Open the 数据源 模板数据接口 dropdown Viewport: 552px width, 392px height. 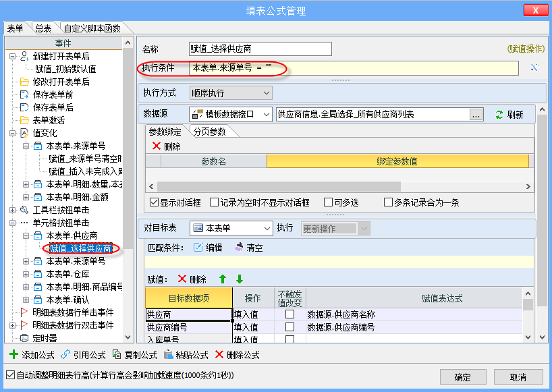point(267,115)
